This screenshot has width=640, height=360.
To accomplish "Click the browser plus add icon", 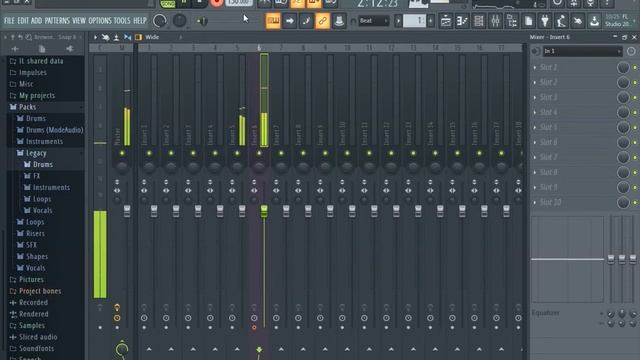I will [x=15, y=49].
